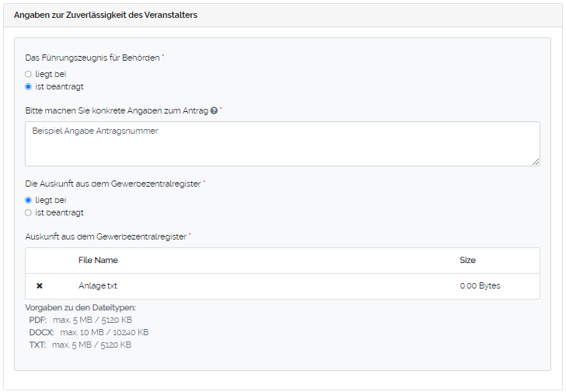Click the 'Bitte machen Sie konkrete Angaben' label

pyautogui.click(x=117, y=111)
